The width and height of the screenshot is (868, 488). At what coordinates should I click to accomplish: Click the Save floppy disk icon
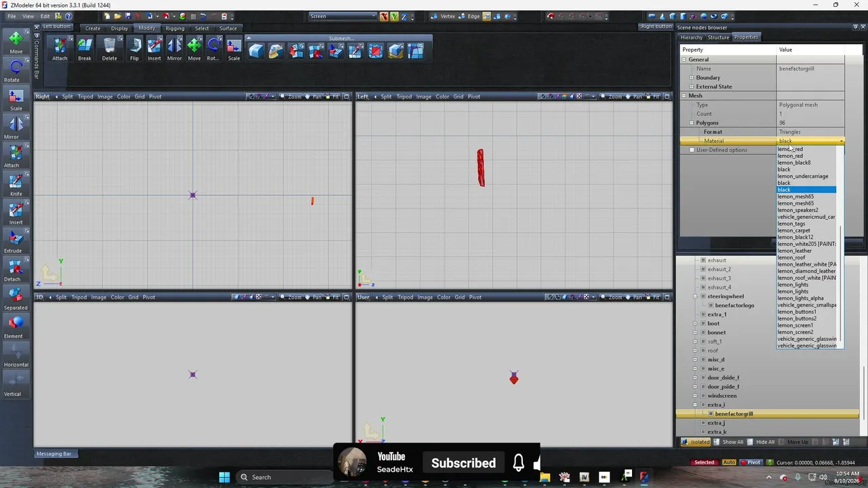127,16
